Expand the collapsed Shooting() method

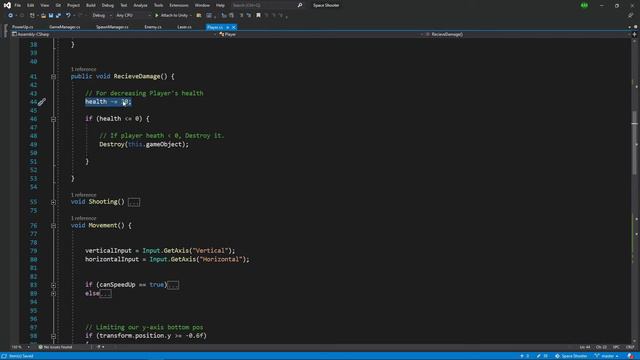[53, 202]
